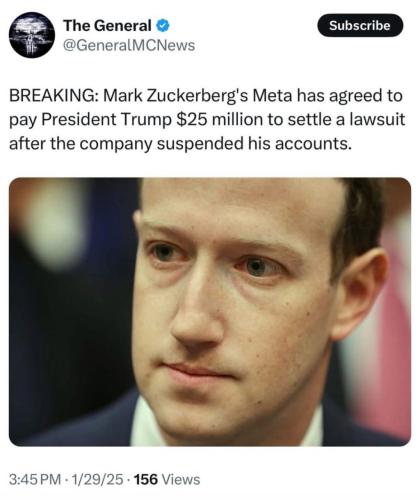View the 156 Views count details
Viewport: 420px width, 500px height.
point(167,480)
